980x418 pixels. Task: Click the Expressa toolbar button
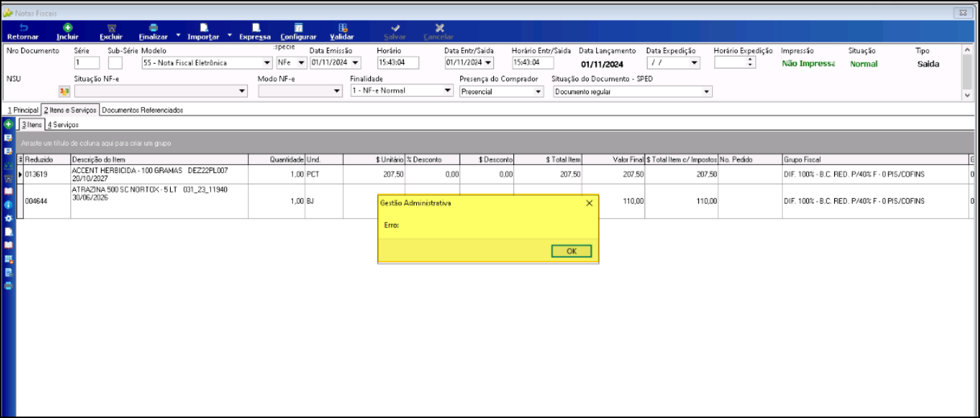[x=255, y=31]
